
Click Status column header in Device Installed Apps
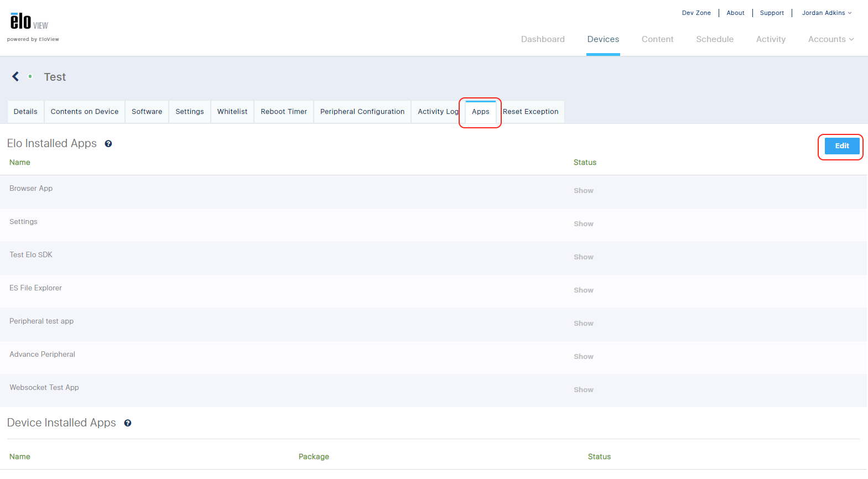tap(599, 457)
